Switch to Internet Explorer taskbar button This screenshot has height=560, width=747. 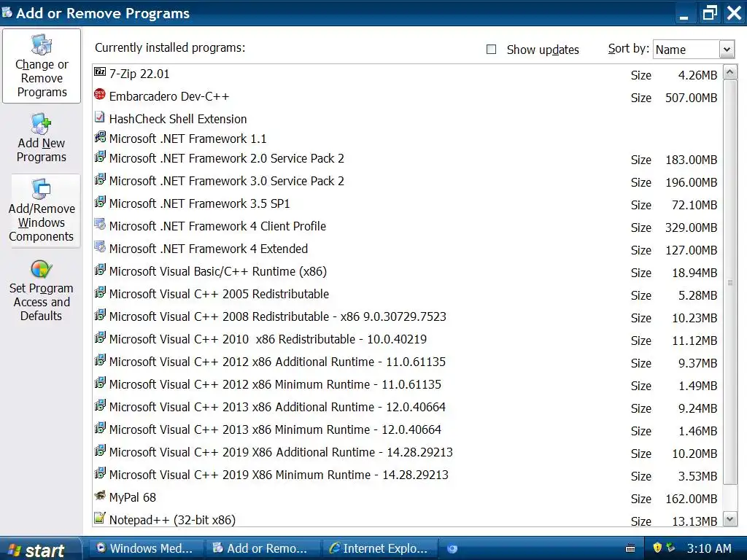(381, 548)
